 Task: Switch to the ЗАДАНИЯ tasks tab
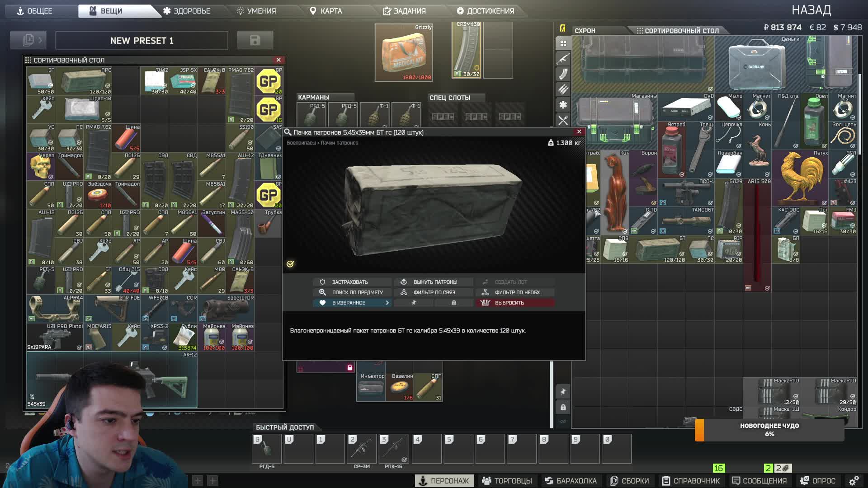[x=404, y=11]
